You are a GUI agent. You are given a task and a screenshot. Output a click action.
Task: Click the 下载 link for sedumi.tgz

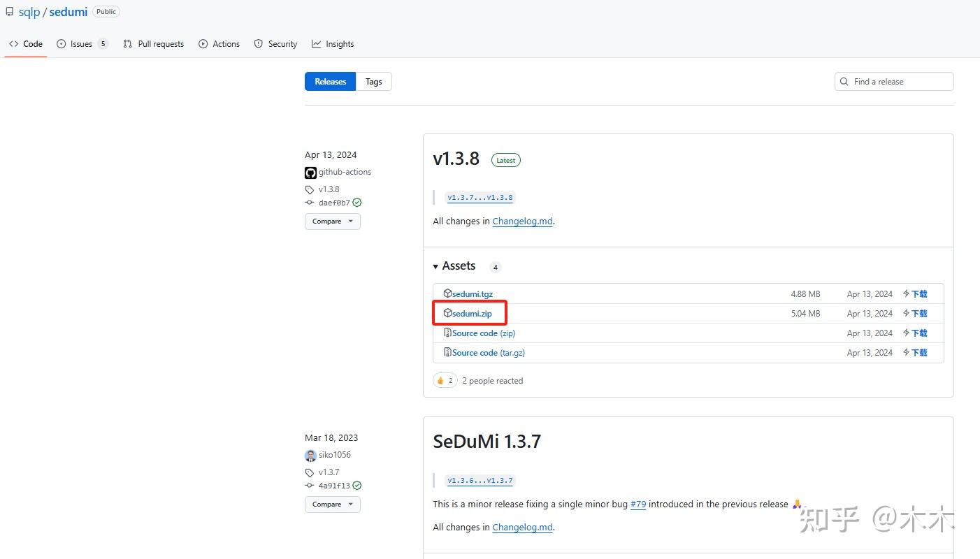(x=919, y=294)
